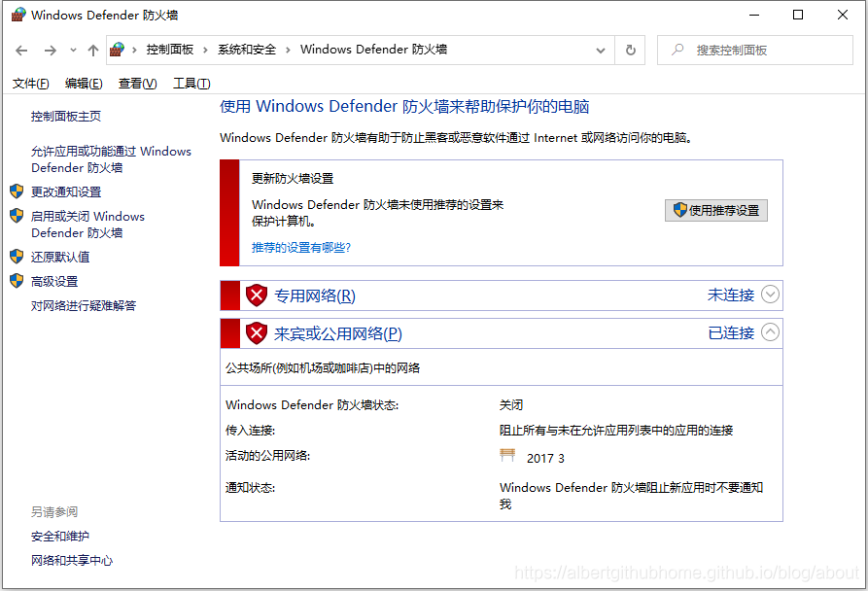This screenshot has width=868, height=591.
Task: Expand the 专用网络 section chevron
Action: pos(770,295)
